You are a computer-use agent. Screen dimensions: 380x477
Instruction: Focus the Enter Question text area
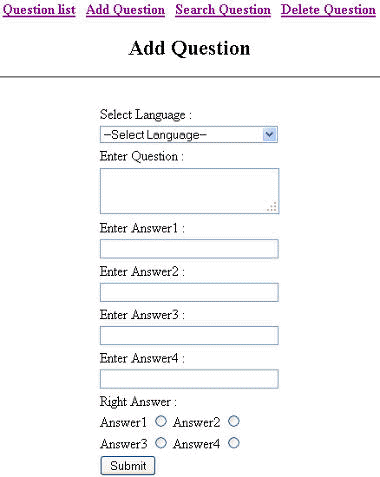pos(189,191)
